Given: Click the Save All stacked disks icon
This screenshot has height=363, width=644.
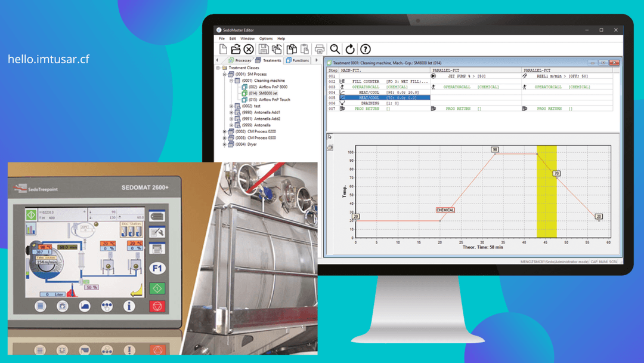Looking at the screenshot, I should (277, 50).
